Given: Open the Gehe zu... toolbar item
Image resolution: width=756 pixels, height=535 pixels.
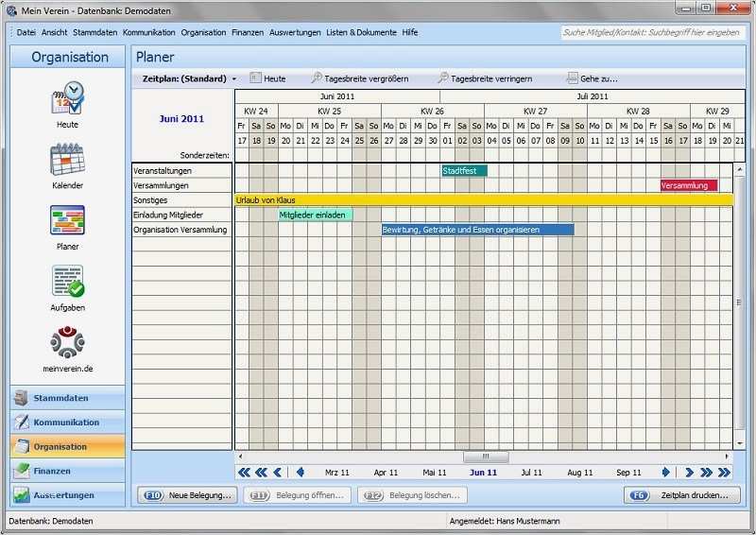Looking at the screenshot, I should (592, 78).
